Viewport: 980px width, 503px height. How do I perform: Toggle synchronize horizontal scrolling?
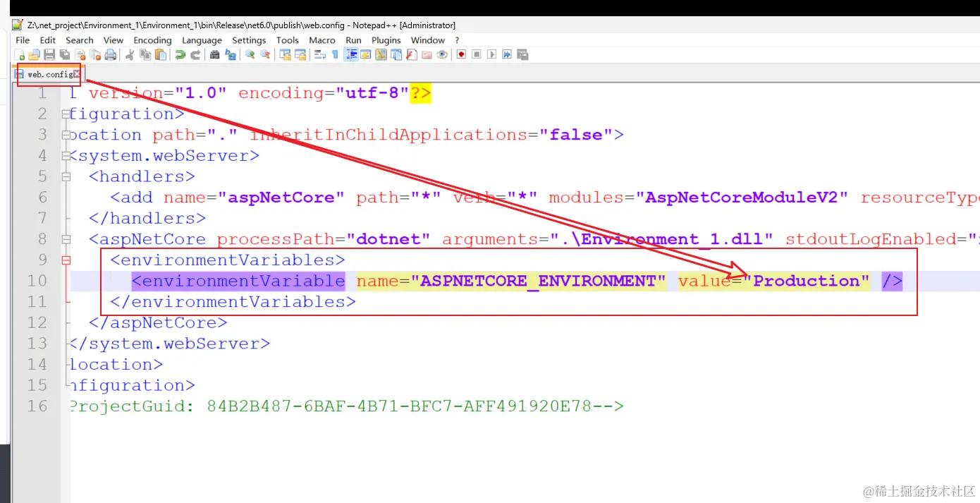tap(300, 54)
